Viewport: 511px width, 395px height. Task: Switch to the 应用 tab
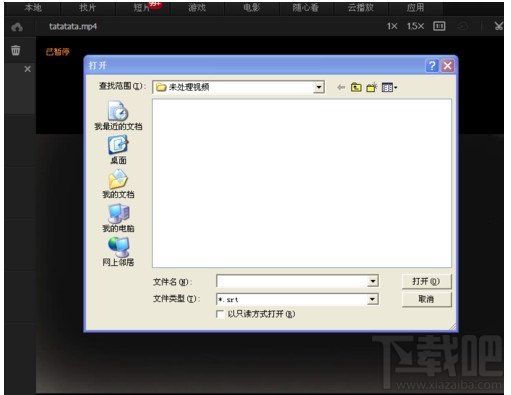click(x=415, y=8)
